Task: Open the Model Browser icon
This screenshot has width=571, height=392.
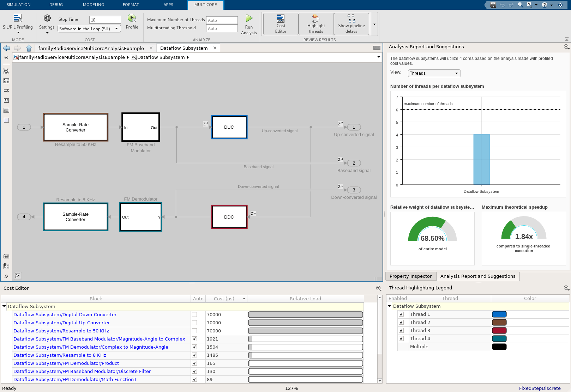Action: pos(6,266)
